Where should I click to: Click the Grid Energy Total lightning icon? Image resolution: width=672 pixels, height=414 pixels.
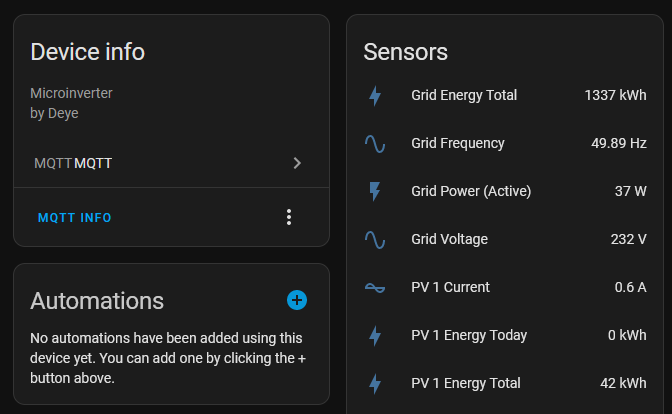375,96
